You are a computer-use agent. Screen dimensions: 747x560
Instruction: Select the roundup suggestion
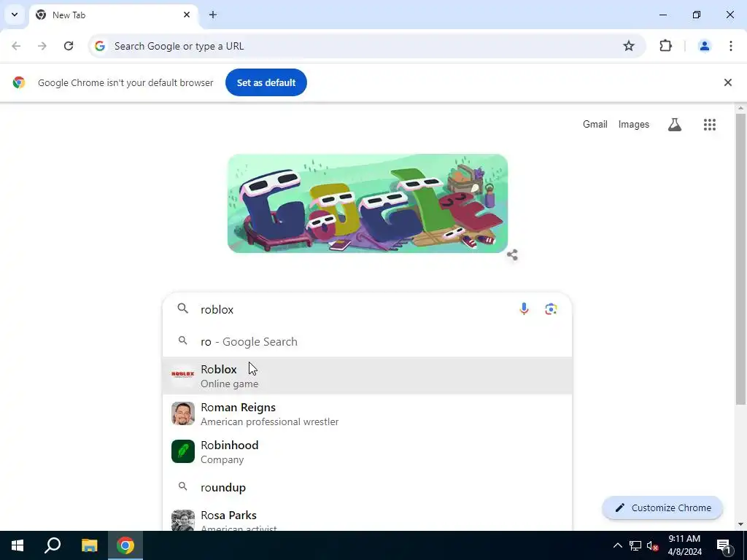tap(367, 487)
